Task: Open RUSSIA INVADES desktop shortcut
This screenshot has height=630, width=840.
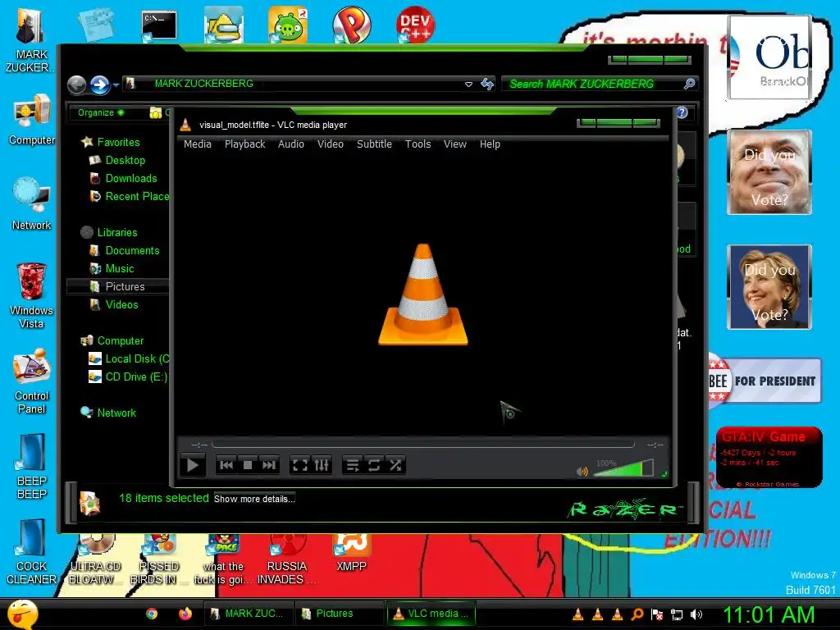Action: coord(286,559)
